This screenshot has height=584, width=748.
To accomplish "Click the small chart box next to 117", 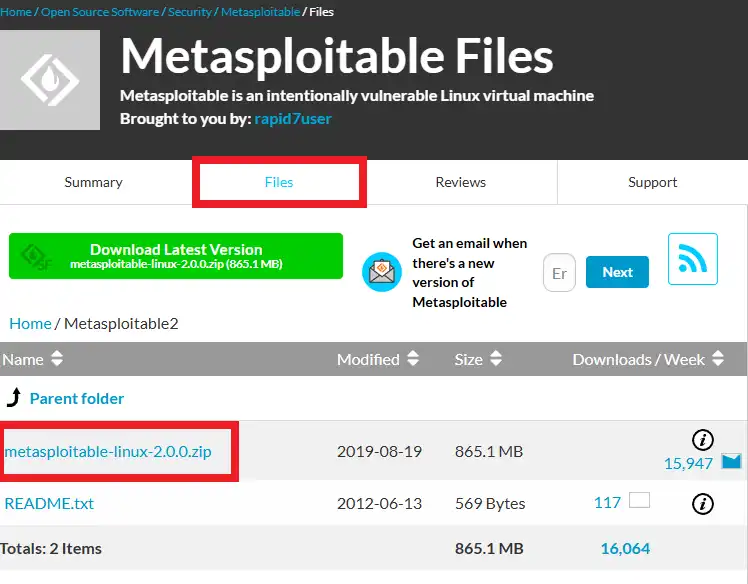I will click(639, 500).
